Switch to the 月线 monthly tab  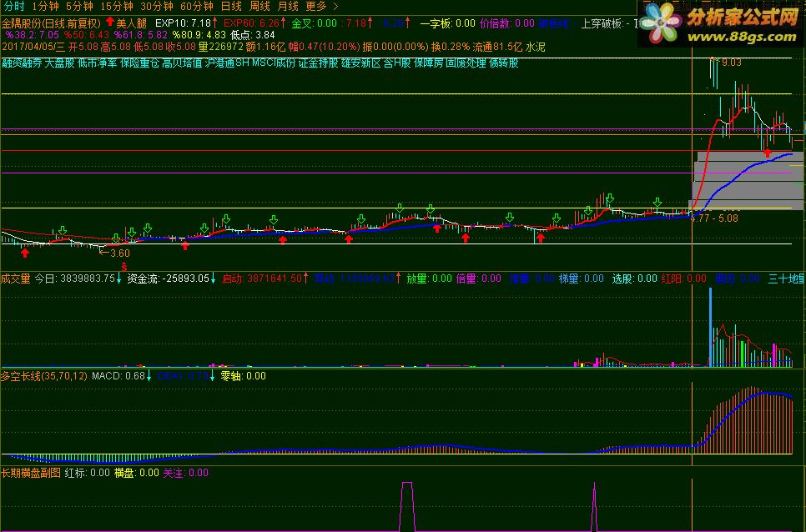pyautogui.click(x=288, y=6)
